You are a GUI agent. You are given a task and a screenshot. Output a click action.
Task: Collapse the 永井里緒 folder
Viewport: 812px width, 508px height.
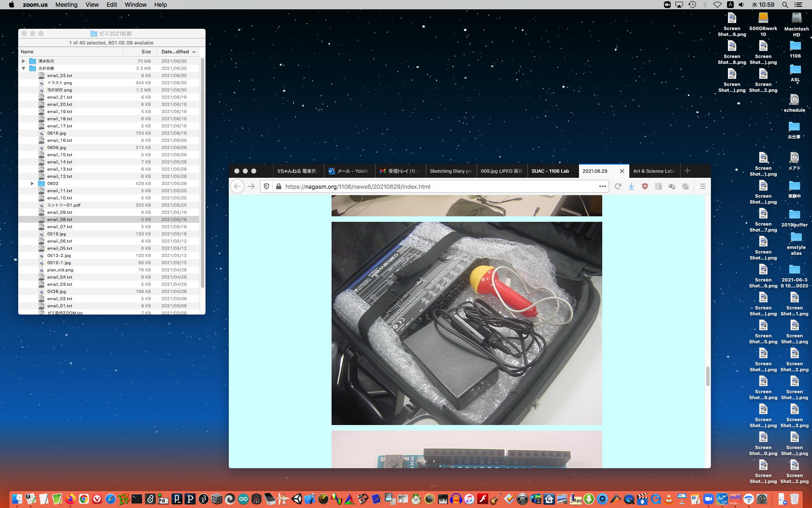pyautogui.click(x=24, y=68)
